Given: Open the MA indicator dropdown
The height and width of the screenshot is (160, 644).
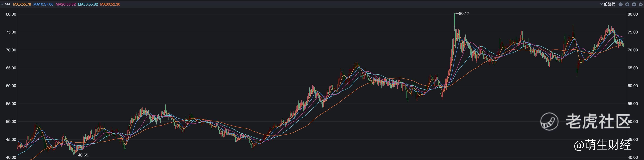Looking at the screenshot, I should (x=6, y=4).
